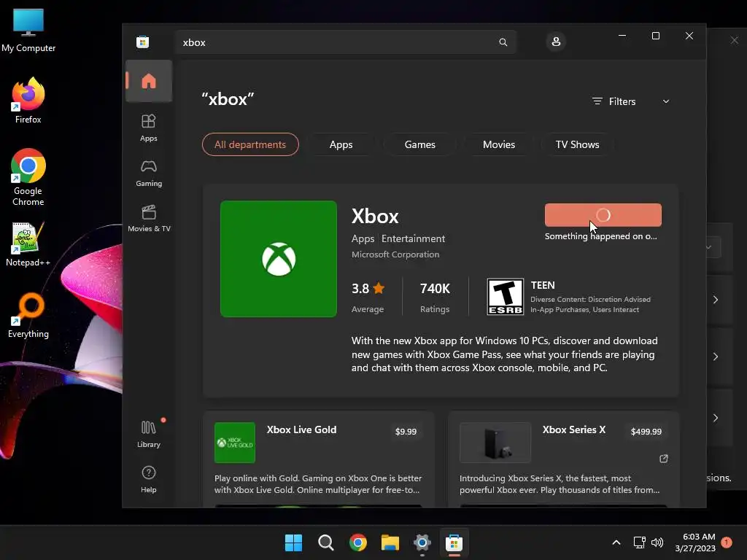Select the Games filter tab

click(419, 144)
